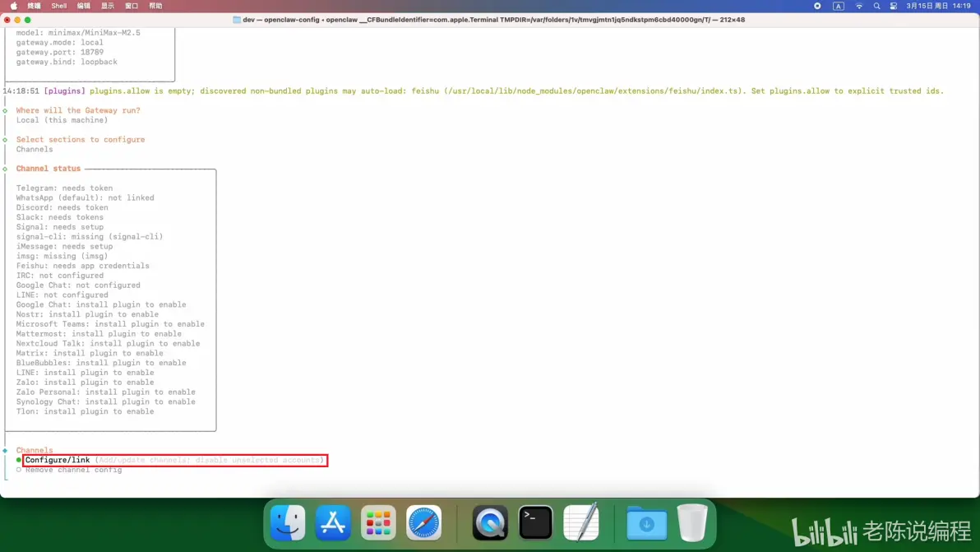Click Microsoft Teams: install plugin line
This screenshot has height=552, width=980.
click(x=110, y=324)
